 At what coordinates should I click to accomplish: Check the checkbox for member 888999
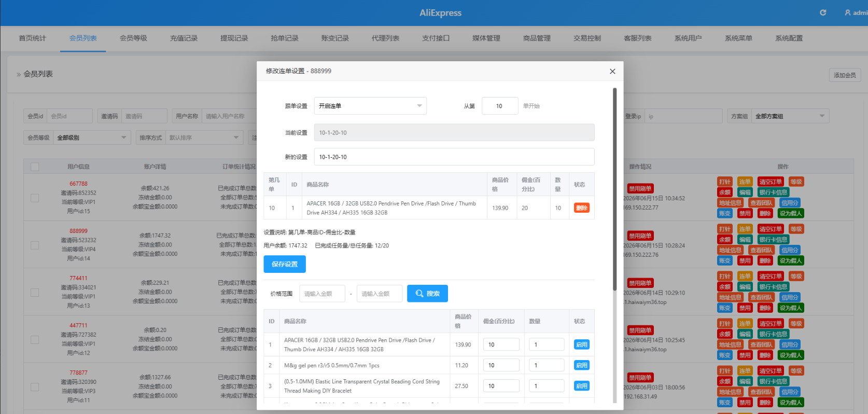35,245
